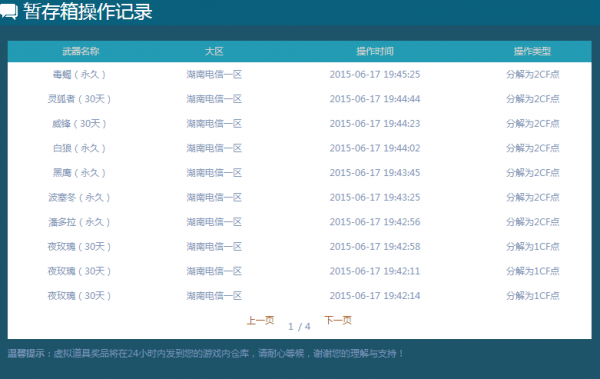Go to previous page via 上一页
The width and height of the screenshot is (600, 379).
[260, 320]
